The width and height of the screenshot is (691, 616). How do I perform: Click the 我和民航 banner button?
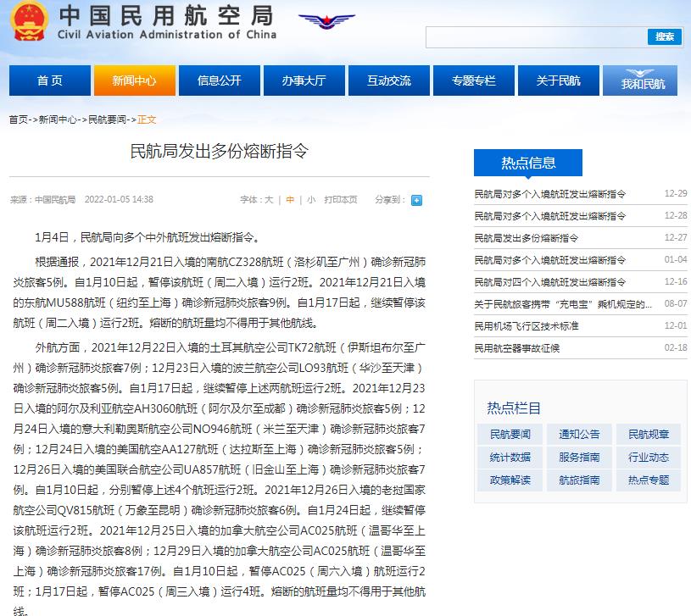click(643, 80)
